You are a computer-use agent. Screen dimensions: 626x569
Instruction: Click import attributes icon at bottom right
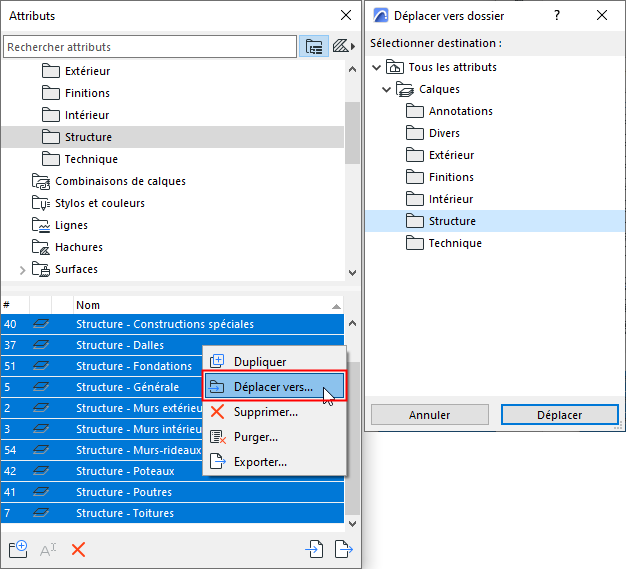tap(314, 549)
